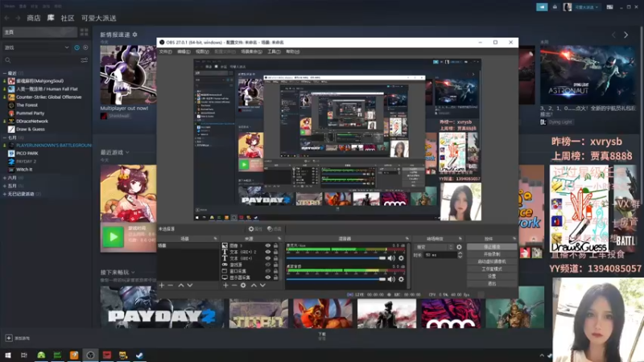The height and width of the screenshot is (362, 644).
Task: Mute the 麦克风/Aux speaker icon
Action: (x=391, y=258)
